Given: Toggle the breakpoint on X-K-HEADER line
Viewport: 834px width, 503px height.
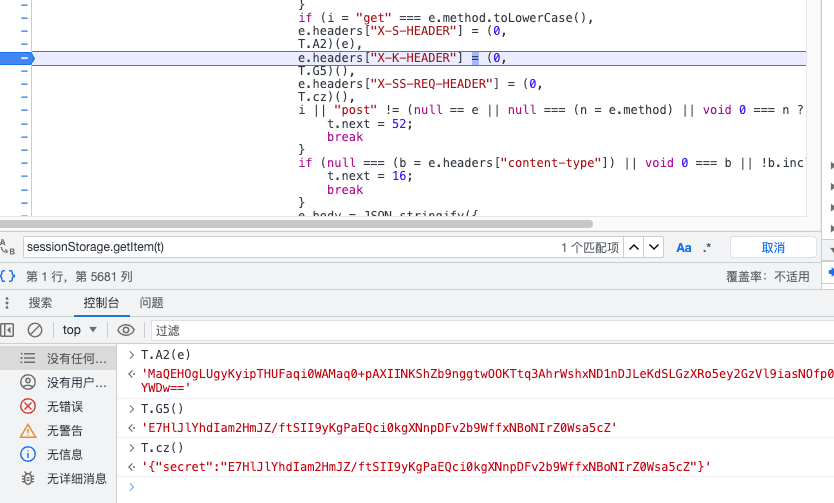Looking at the screenshot, I should [24, 59].
